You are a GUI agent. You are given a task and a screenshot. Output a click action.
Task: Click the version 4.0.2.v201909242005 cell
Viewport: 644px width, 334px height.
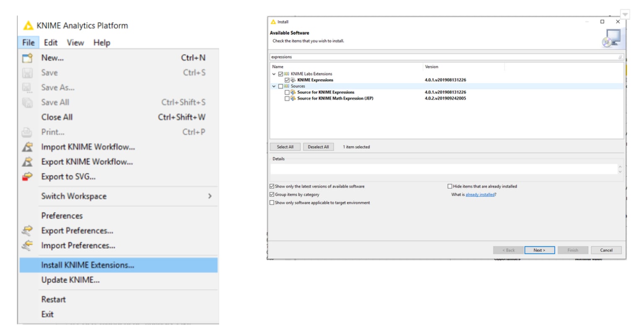pyautogui.click(x=445, y=98)
